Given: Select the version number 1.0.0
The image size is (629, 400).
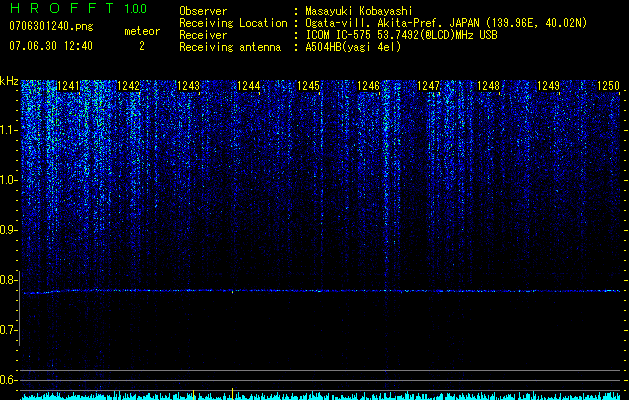Looking at the screenshot, I should 136,8.
